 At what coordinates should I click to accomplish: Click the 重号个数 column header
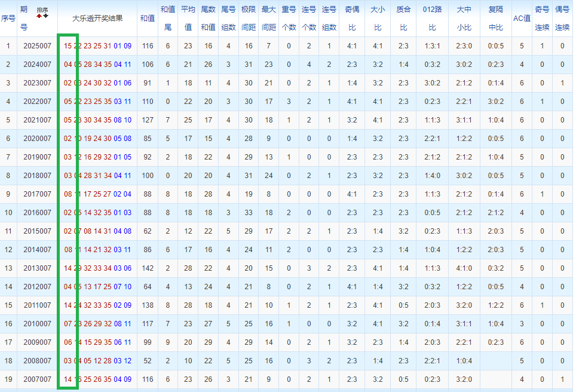pyautogui.click(x=289, y=18)
